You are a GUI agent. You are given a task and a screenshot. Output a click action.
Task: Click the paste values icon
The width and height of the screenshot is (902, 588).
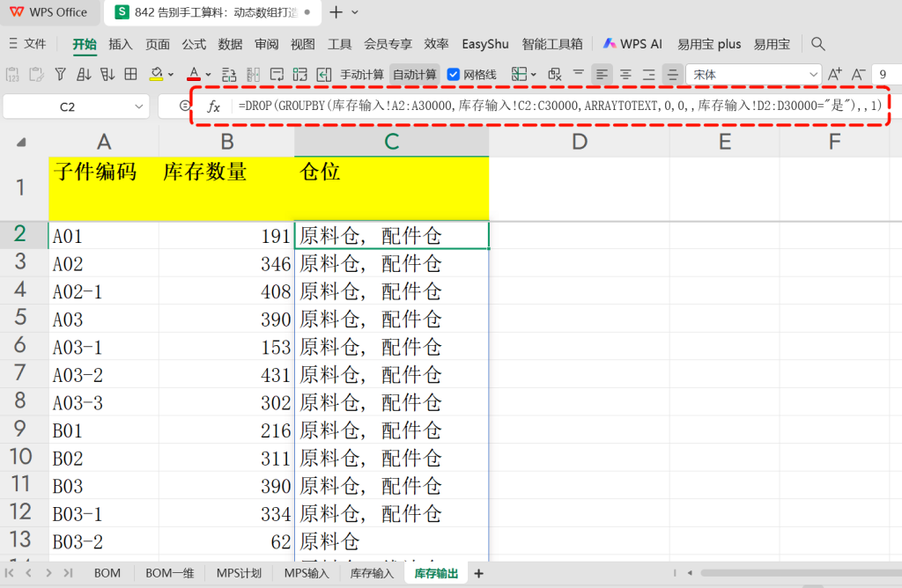point(12,74)
